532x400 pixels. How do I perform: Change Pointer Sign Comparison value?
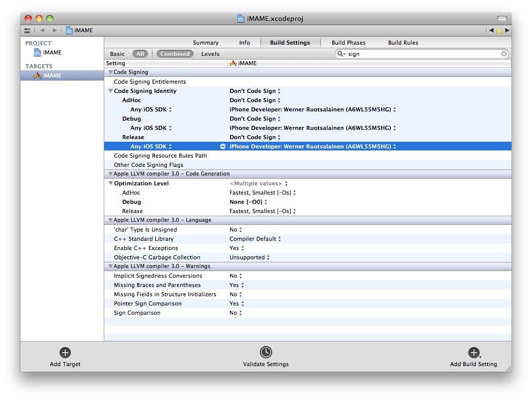[x=237, y=303]
